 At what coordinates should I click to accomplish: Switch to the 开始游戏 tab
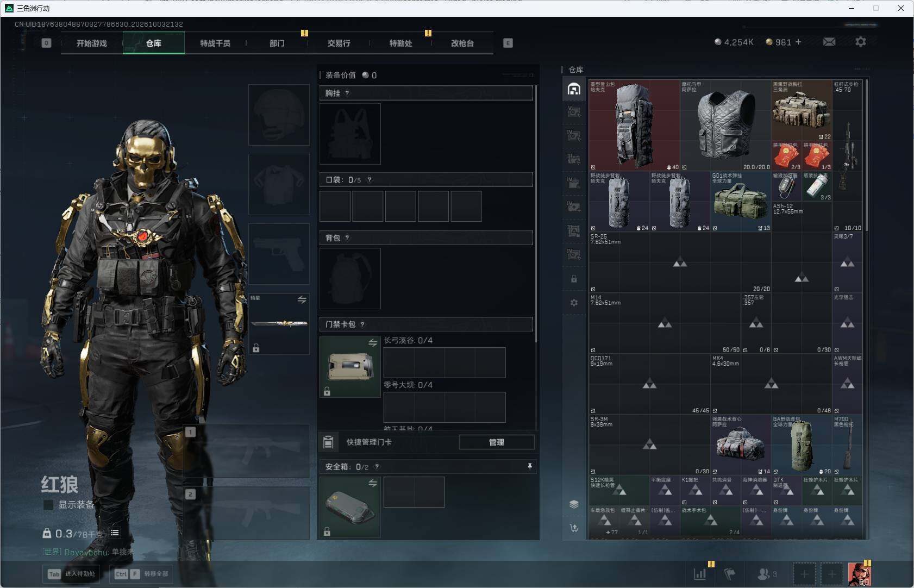coord(92,43)
